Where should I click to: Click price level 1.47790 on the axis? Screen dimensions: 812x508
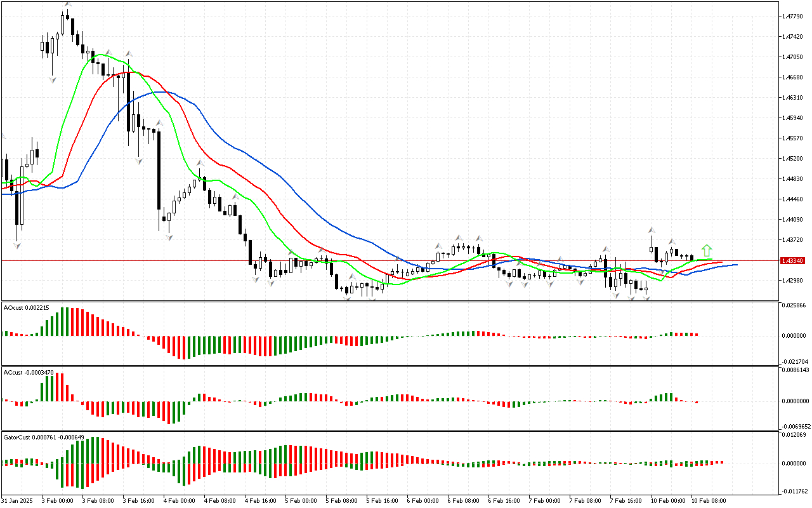pos(794,17)
